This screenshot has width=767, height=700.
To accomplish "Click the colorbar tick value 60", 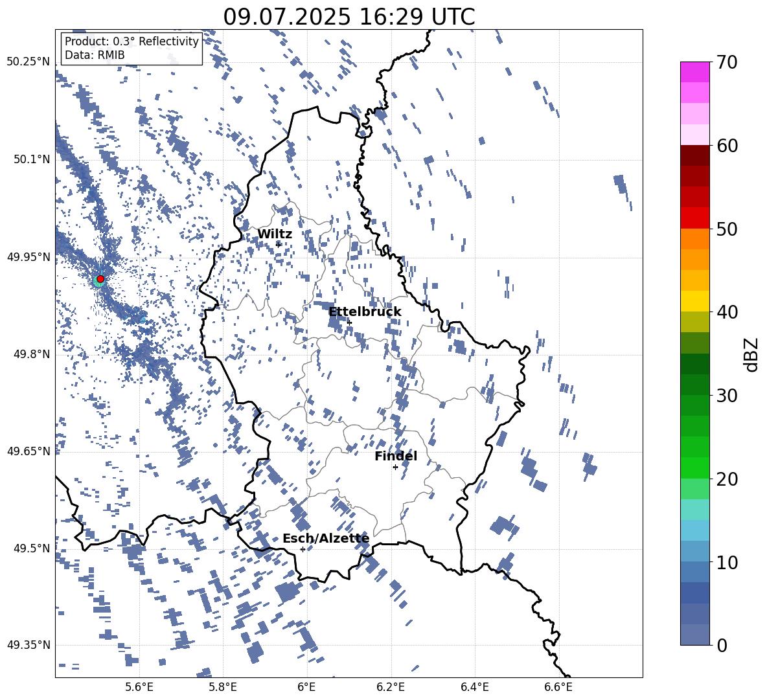I will pyautogui.click(x=727, y=146).
